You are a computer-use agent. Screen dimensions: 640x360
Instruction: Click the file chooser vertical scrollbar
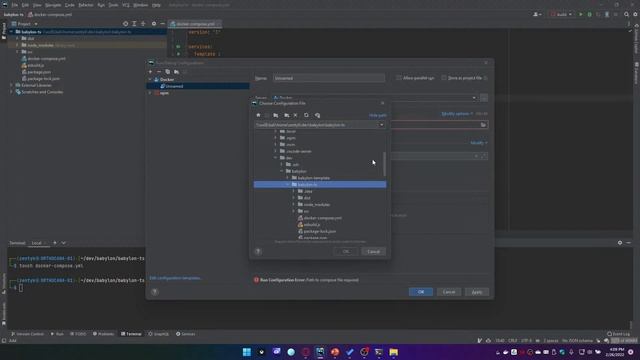[384, 164]
